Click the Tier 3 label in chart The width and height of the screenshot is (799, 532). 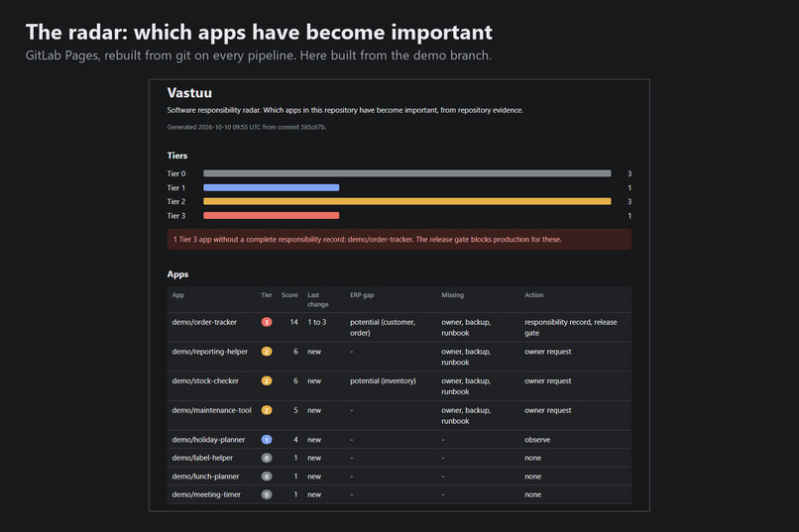pos(176,216)
